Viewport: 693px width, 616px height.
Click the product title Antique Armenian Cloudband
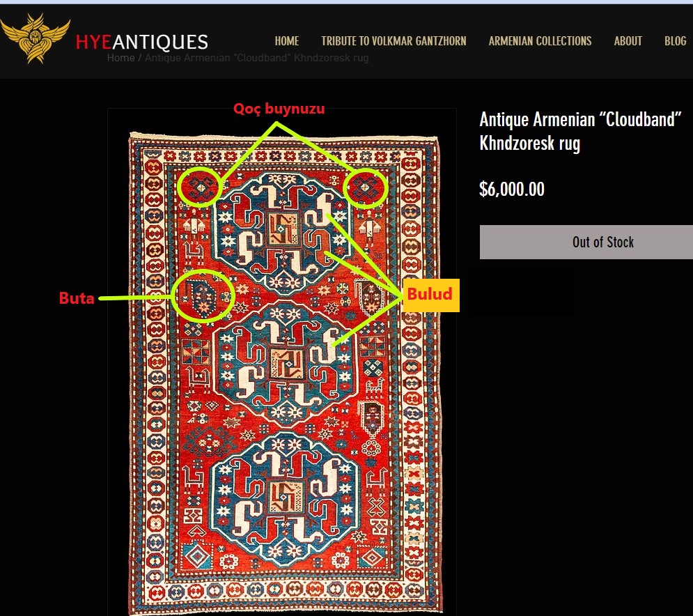[580, 131]
